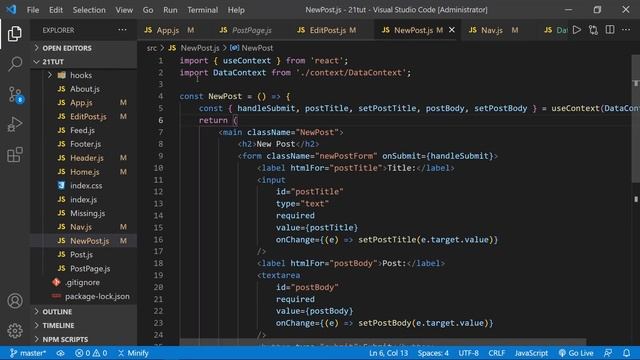Image resolution: width=640 pixels, height=360 pixels.
Task: Expand the OUTLINE section
Action: [x=84, y=311]
